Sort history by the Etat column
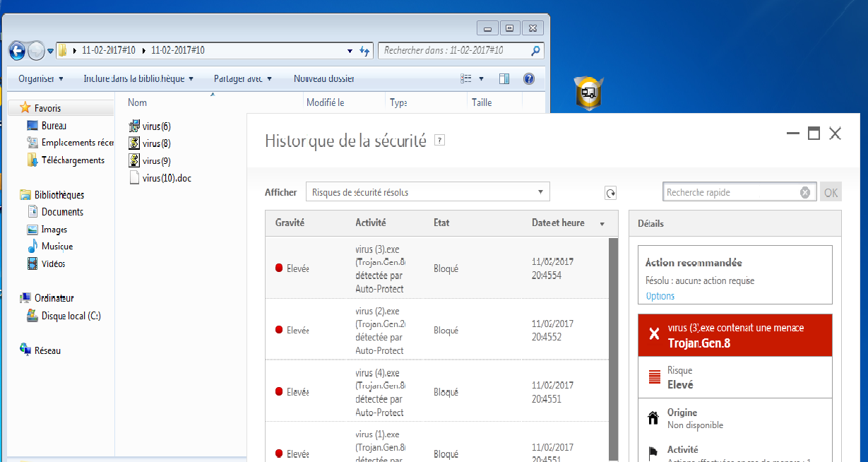Viewport: 868px width, 462px height. [x=441, y=223]
